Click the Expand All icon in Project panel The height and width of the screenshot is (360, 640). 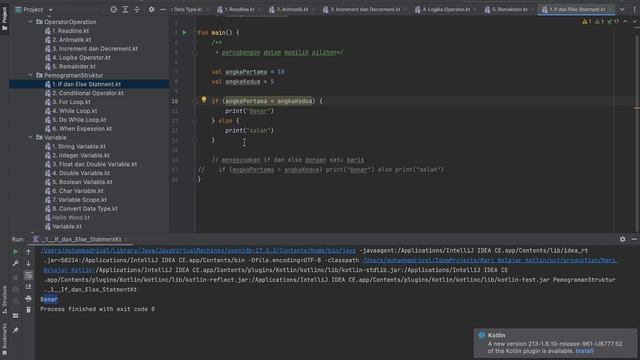(125, 9)
